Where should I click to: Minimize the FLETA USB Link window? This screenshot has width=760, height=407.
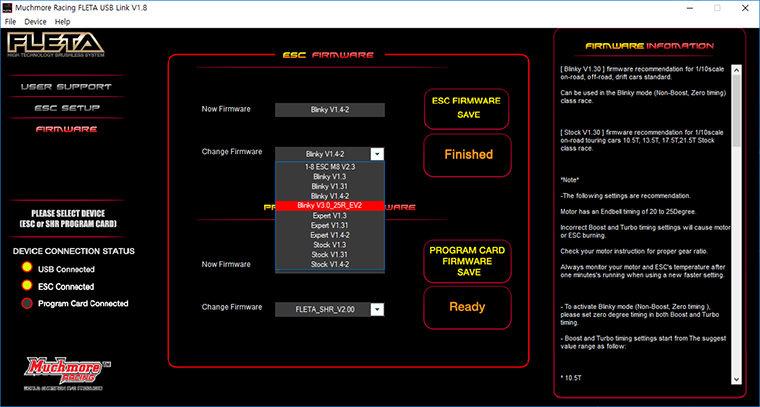[x=689, y=8]
